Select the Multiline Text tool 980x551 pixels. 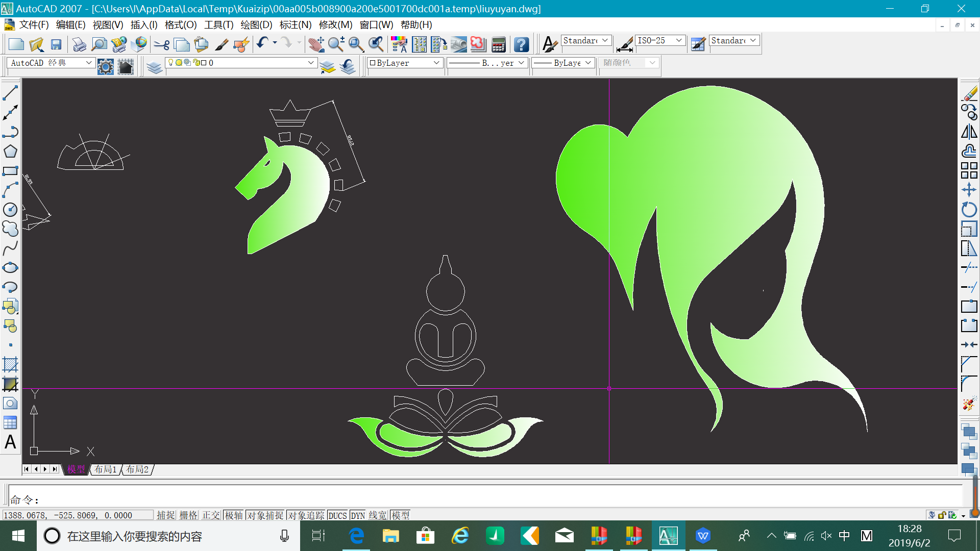(10, 442)
